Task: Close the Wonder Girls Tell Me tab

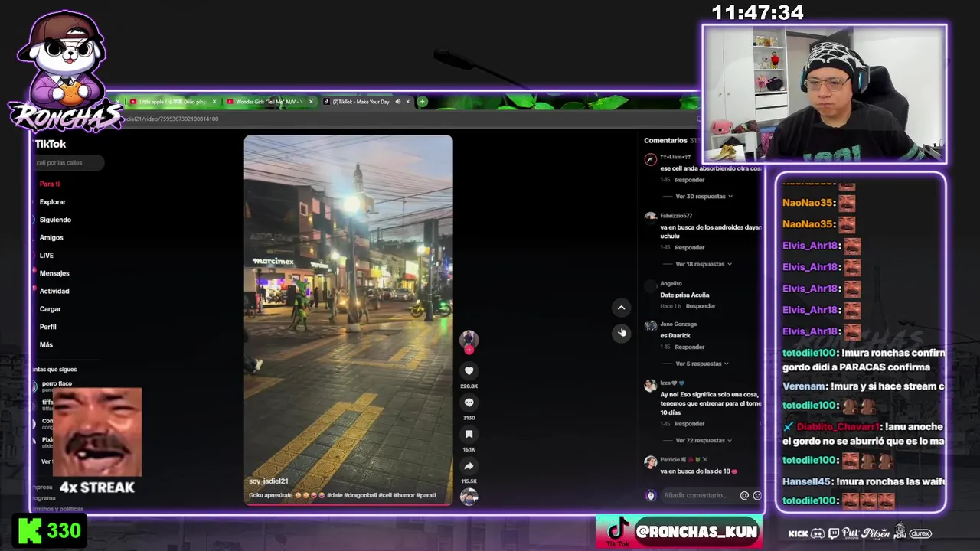Action: [311, 102]
